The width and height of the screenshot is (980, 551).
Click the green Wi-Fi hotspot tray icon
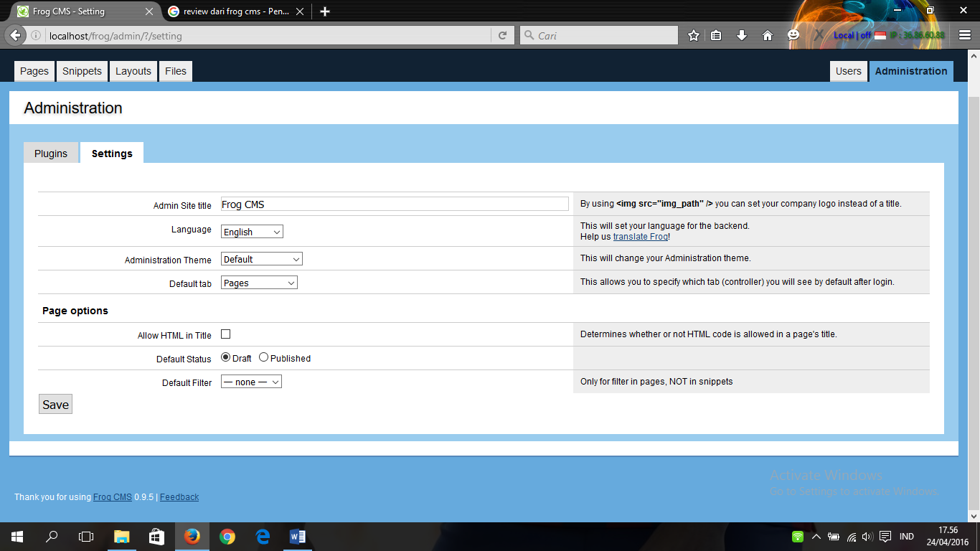(x=797, y=537)
